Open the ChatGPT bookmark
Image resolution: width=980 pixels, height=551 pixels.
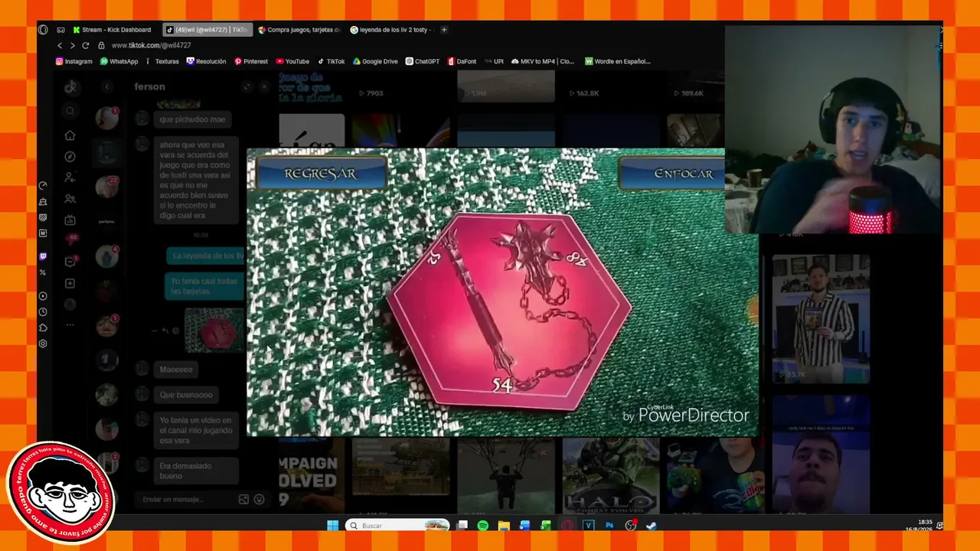click(x=423, y=61)
